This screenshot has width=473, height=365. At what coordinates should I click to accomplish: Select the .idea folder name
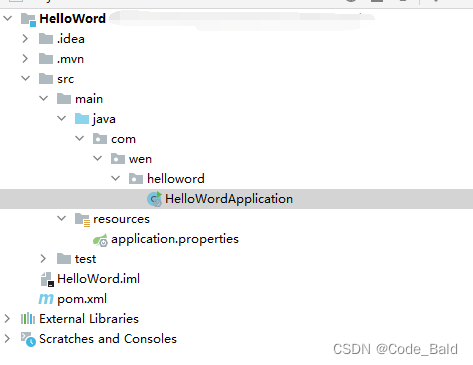pos(71,39)
